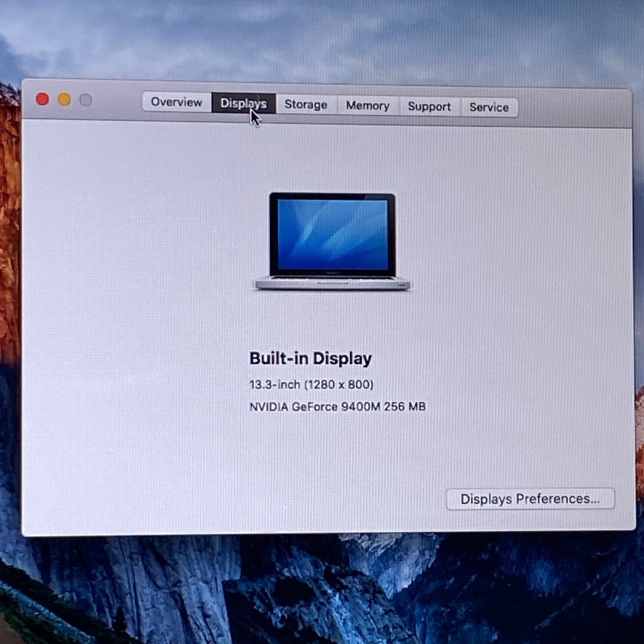Click the Displays Preferences button
Viewport: 644px width, 644px height.
[530, 499]
